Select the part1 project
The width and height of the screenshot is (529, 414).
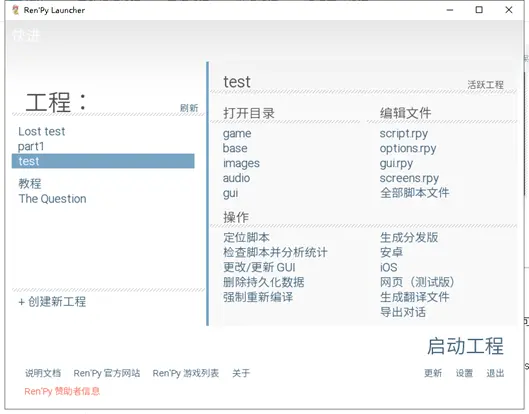(31, 146)
